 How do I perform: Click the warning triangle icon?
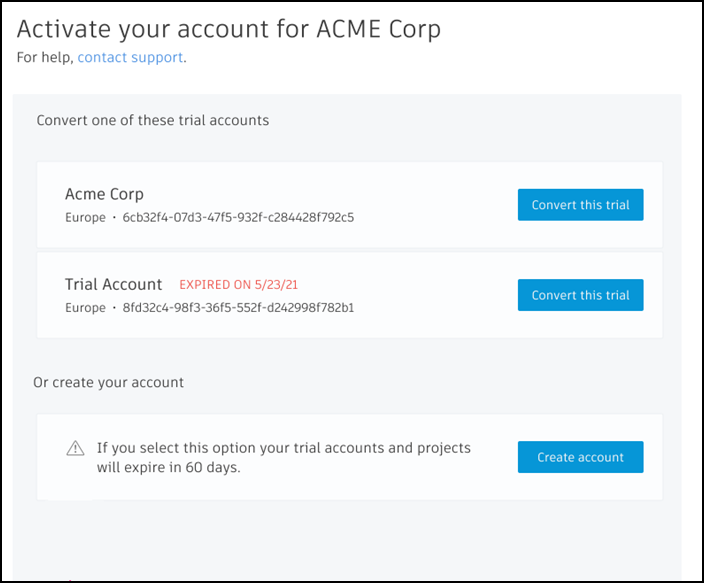click(75, 448)
